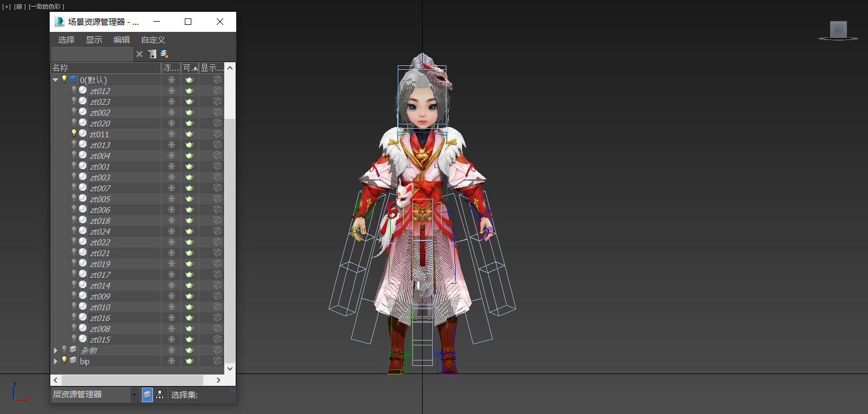The width and height of the screenshot is (868, 414).
Task: Click the display-as-box icon for zt007
Action: click(x=217, y=188)
